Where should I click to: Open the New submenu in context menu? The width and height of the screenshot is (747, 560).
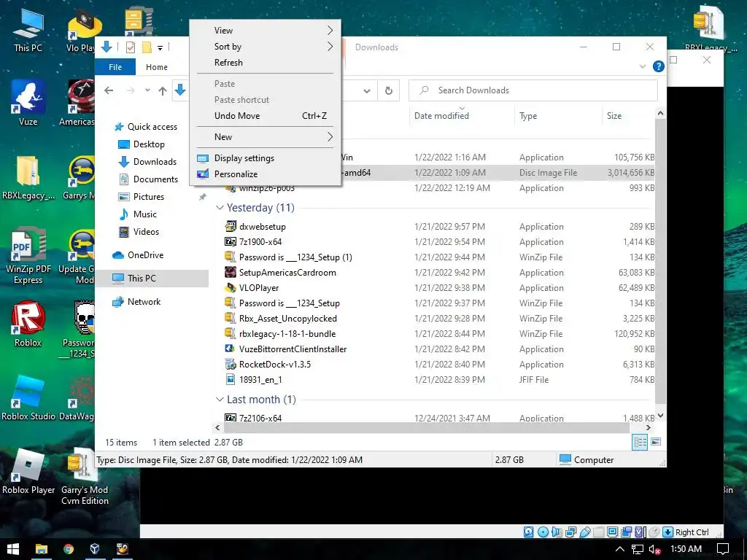[266, 137]
